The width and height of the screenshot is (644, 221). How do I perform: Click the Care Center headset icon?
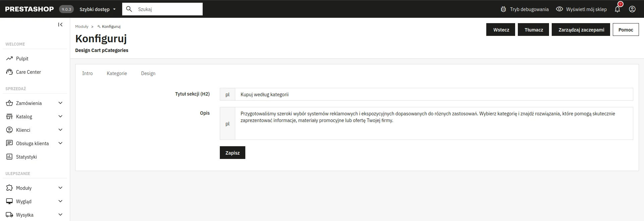tap(9, 72)
